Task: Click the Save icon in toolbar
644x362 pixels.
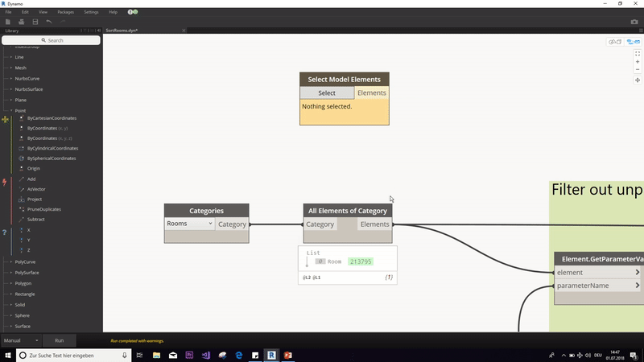Action: pyautogui.click(x=35, y=22)
